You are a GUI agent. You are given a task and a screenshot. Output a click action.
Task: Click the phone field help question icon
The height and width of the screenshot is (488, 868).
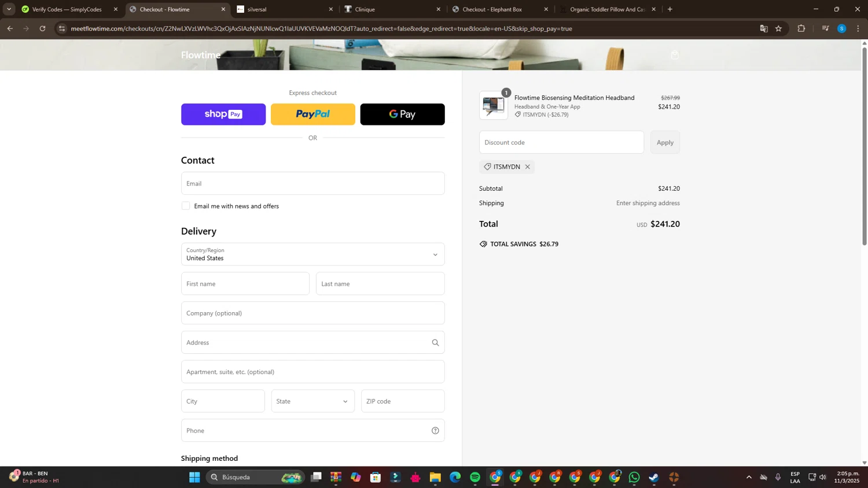coord(435,431)
